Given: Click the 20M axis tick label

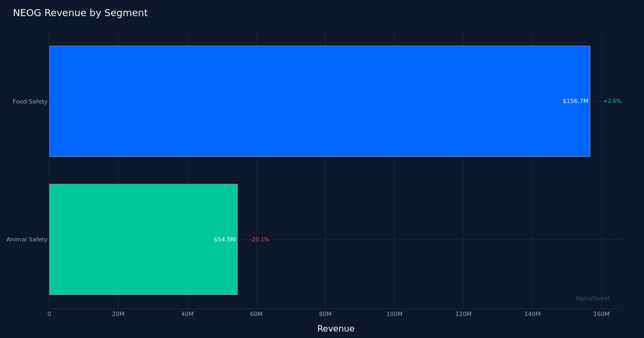Looking at the screenshot, I should coord(118,314).
